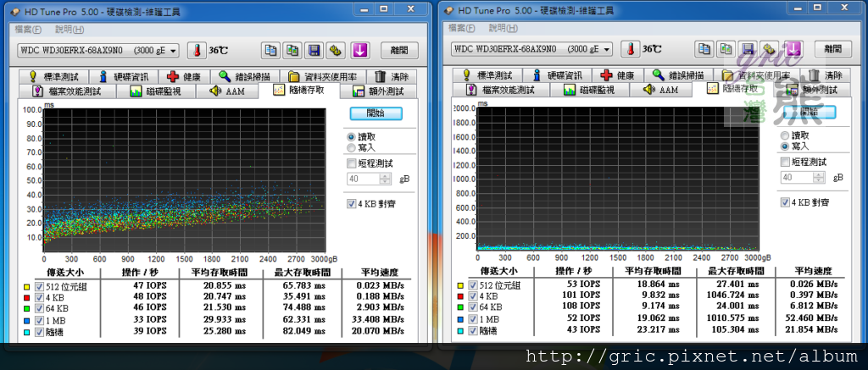The height and width of the screenshot is (370, 868).
Task: Click temperature icon in left HD Tune window
Action: click(x=196, y=50)
